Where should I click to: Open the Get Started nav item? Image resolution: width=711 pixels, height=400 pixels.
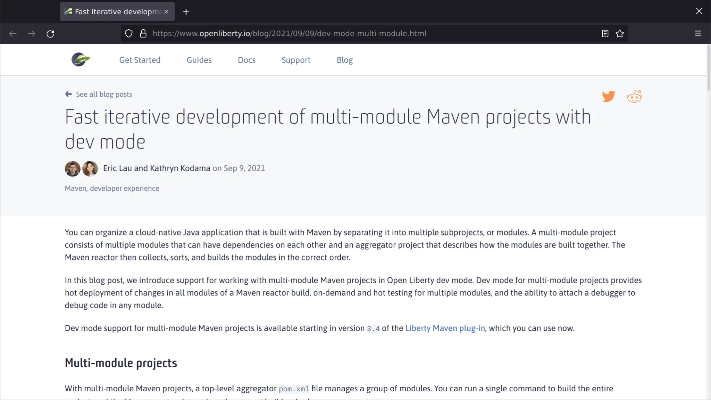(x=139, y=60)
